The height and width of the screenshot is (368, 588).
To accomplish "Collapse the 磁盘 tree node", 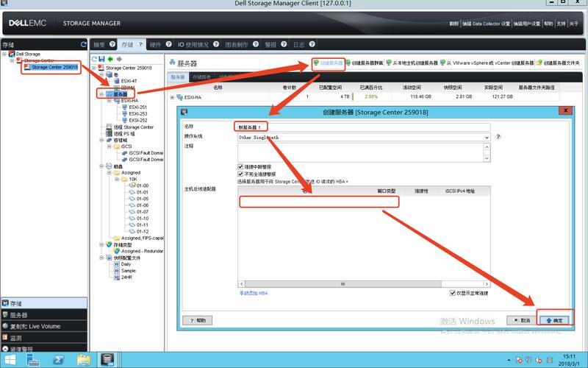I will [101, 166].
